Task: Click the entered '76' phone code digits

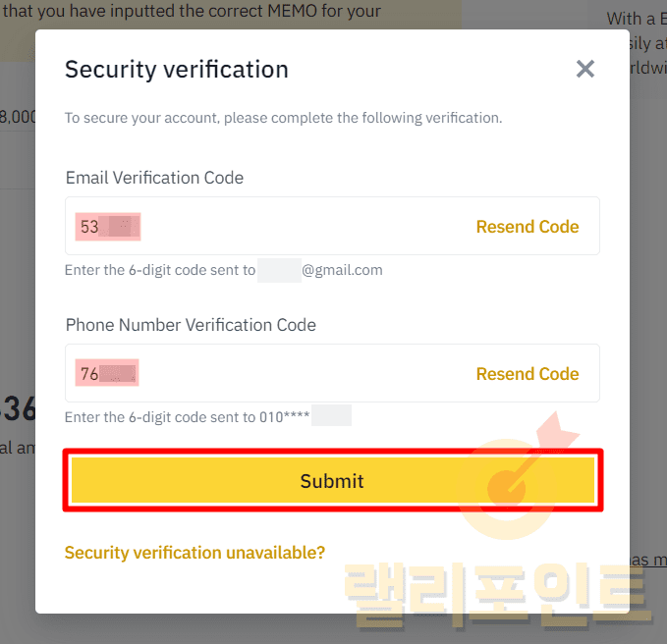Action: click(x=90, y=374)
